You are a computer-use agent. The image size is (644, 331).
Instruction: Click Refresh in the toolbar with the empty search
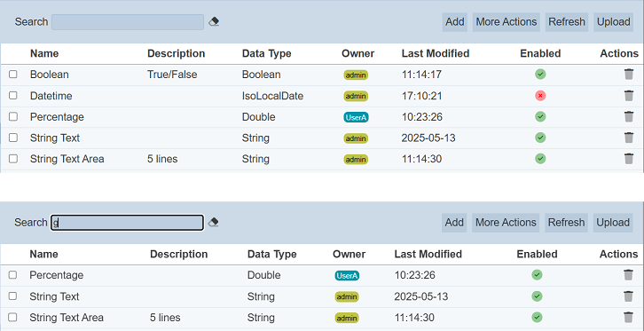click(x=567, y=22)
